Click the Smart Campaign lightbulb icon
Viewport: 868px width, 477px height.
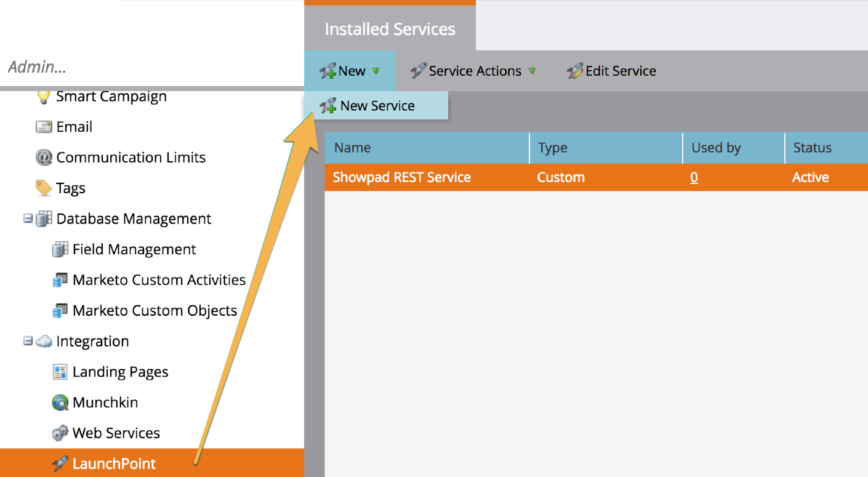click(42, 95)
